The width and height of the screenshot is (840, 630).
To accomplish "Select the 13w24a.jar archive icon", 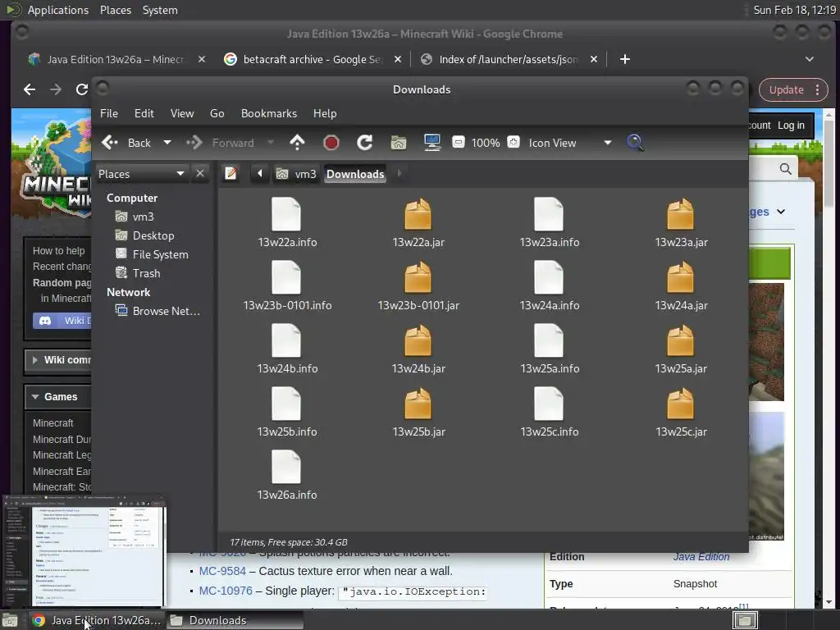I will [680, 277].
